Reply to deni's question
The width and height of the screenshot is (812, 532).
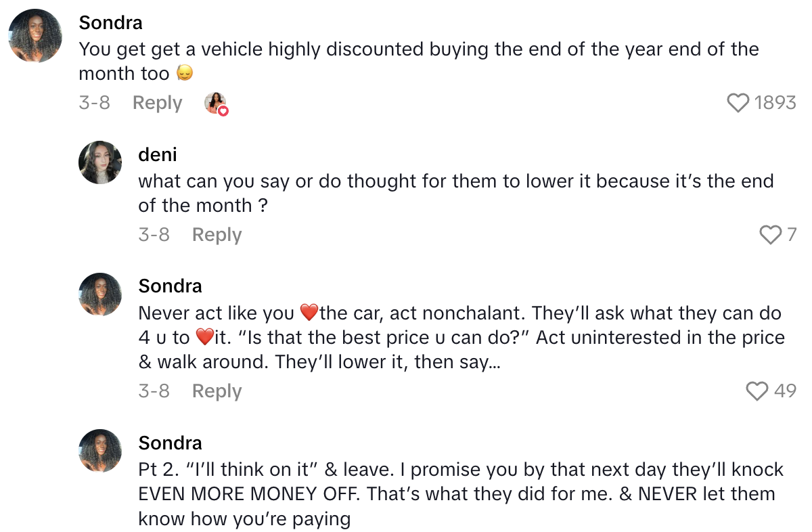(x=217, y=234)
